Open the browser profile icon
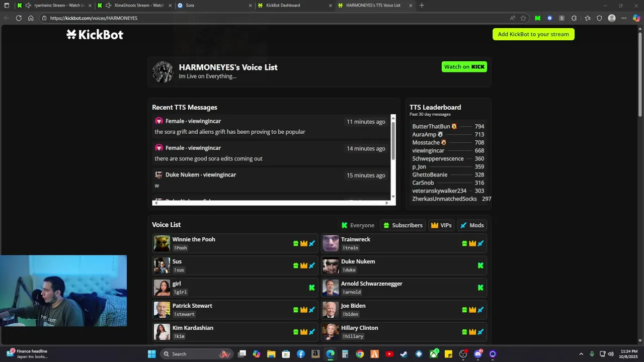The width and height of the screenshot is (644, 362). tap(612, 18)
